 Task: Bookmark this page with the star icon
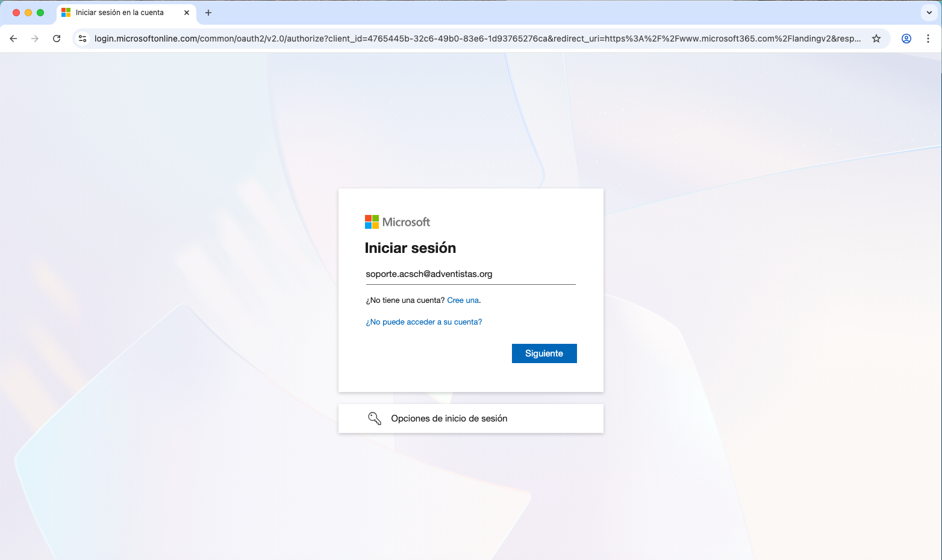point(876,39)
